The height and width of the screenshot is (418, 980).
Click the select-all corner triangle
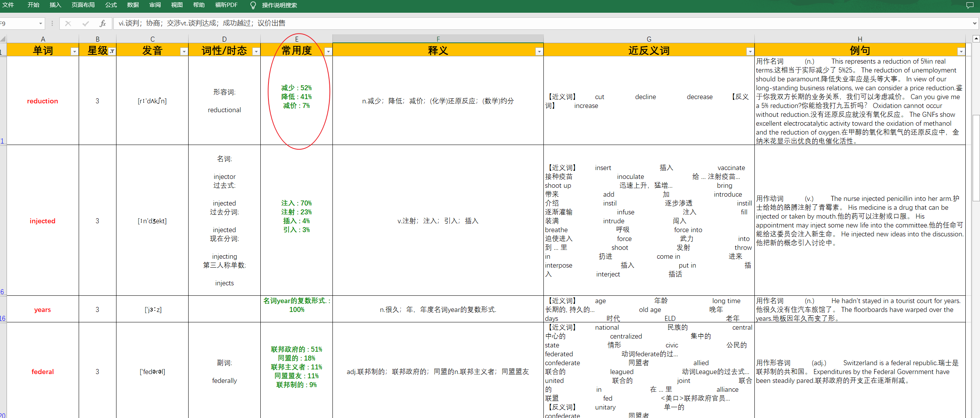[3, 39]
